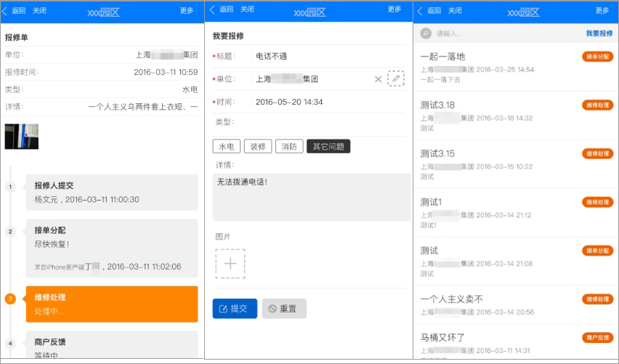Open step 3 维修处理 timeline circle
The height and width of the screenshot is (364, 619).
[x=10, y=299]
